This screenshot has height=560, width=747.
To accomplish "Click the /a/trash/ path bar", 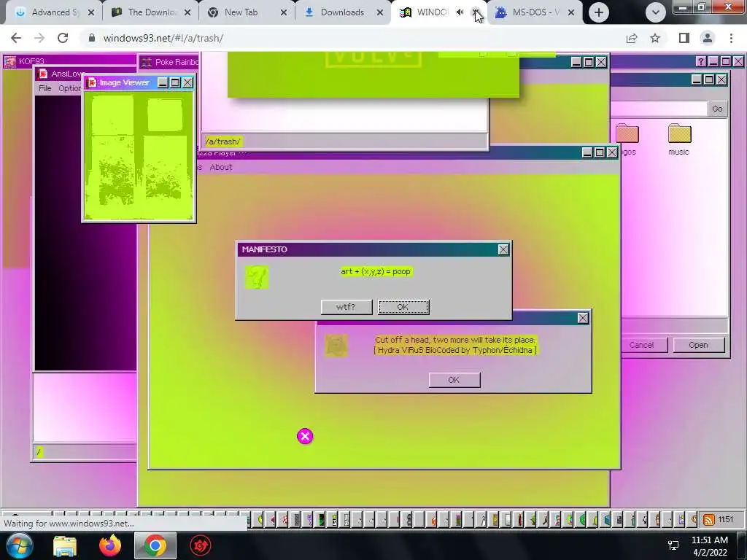I will tap(345, 141).
